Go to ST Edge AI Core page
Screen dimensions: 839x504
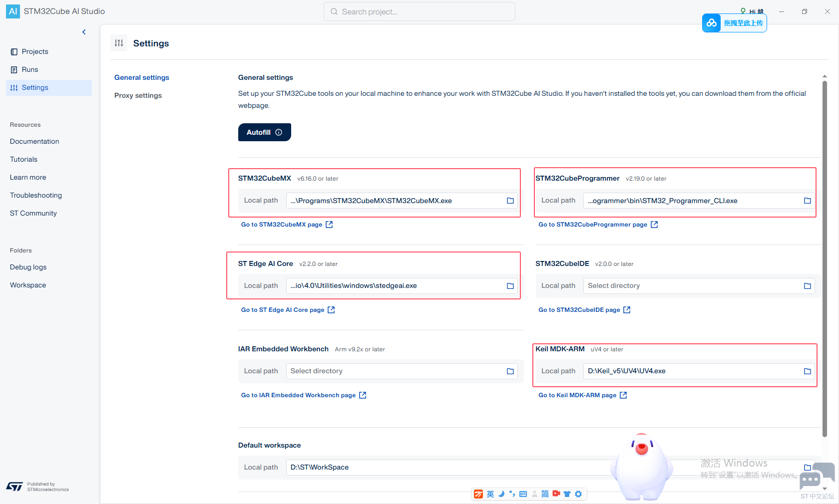click(x=288, y=310)
